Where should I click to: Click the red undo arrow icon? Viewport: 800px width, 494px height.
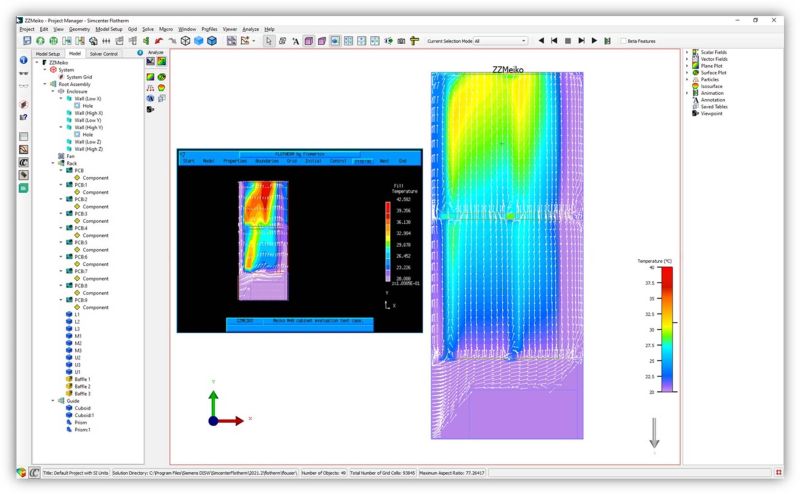click(159, 41)
